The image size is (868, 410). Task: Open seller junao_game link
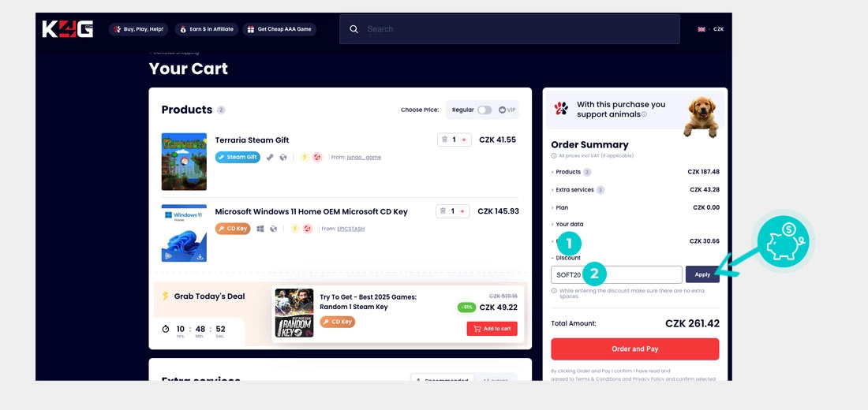[x=364, y=157]
